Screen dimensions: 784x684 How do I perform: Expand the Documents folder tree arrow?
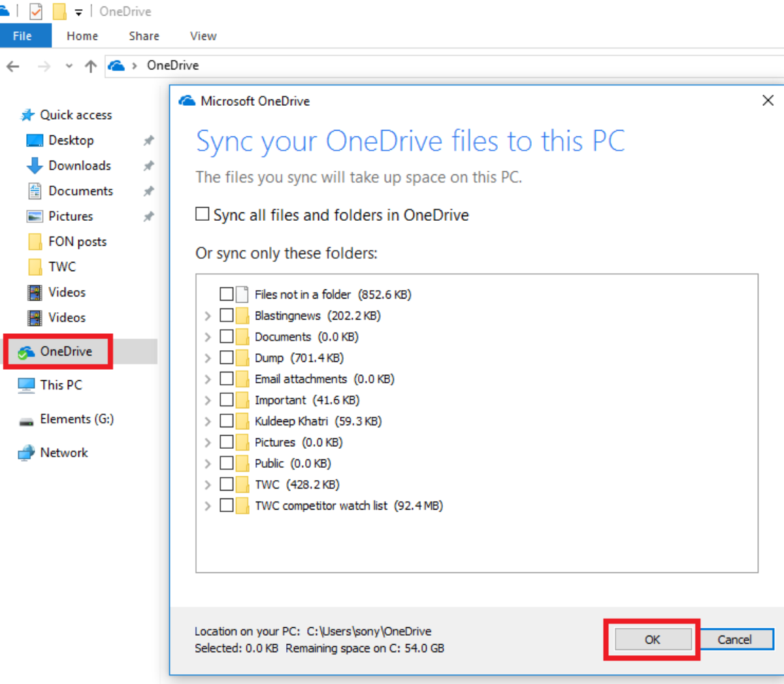point(208,337)
